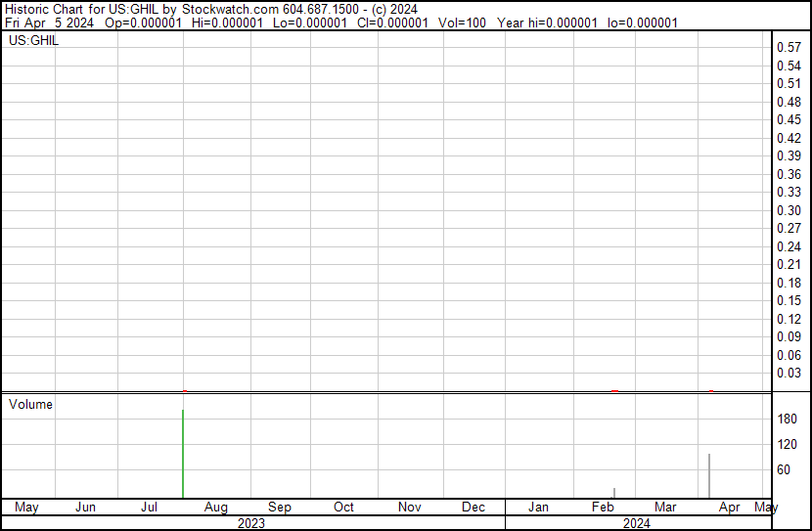Click 'Op=0.000001' in header line
Image resolution: width=812 pixels, height=531 pixels.
pos(144,22)
